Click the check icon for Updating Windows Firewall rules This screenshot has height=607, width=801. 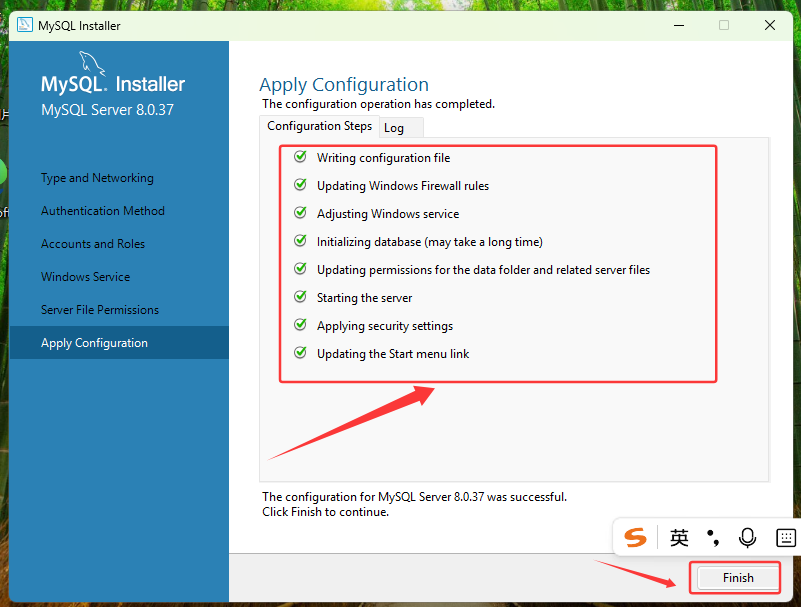click(x=300, y=185)
